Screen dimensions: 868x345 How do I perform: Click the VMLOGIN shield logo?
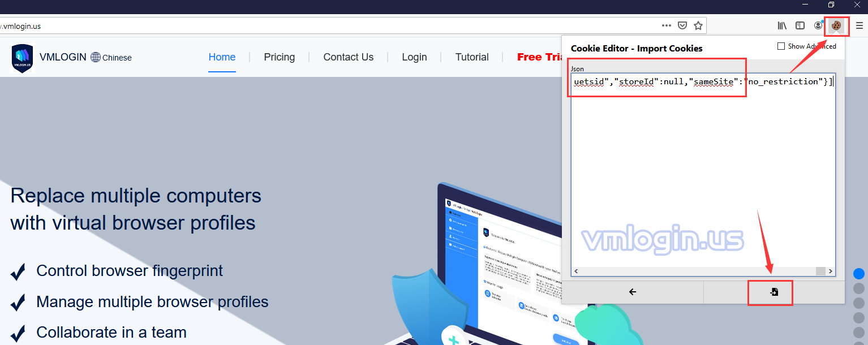[x=23, y=58]
